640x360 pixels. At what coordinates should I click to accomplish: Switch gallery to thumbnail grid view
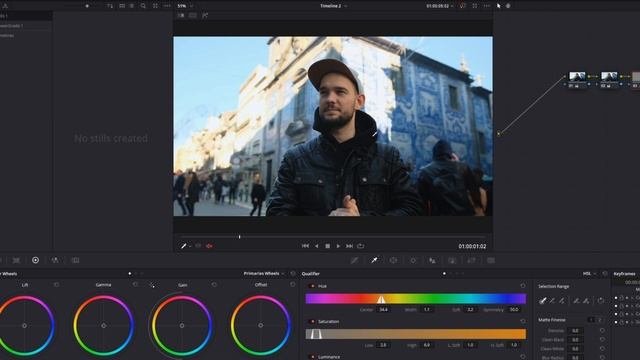coord(122,6)
